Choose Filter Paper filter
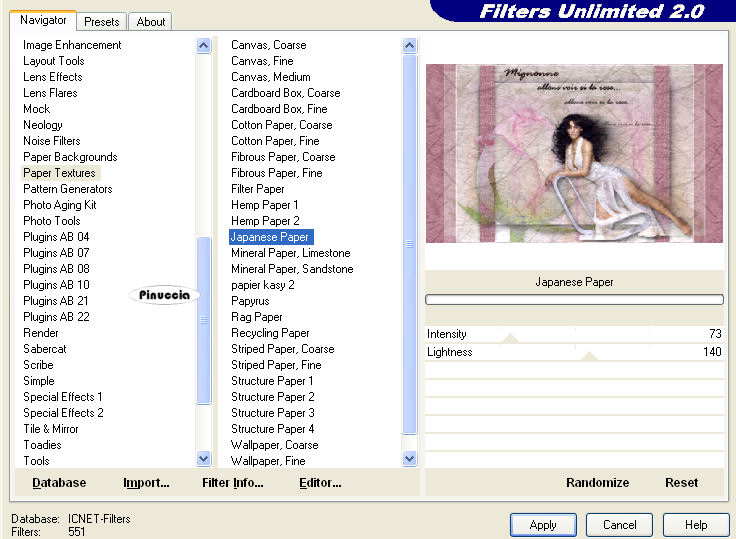 [258, 189]
